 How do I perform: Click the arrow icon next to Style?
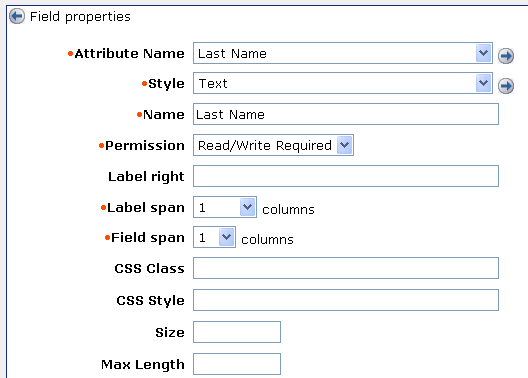tap(506, 86)
